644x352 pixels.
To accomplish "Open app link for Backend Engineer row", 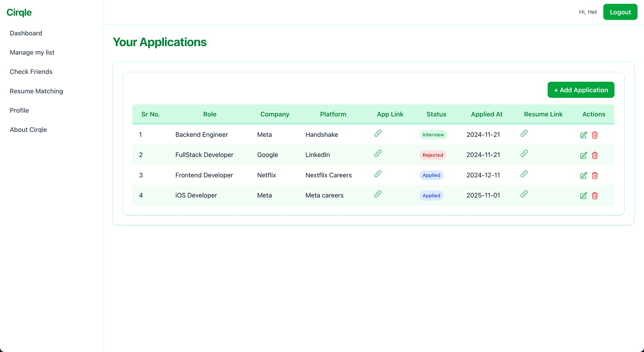I will (x=378, y=133).
